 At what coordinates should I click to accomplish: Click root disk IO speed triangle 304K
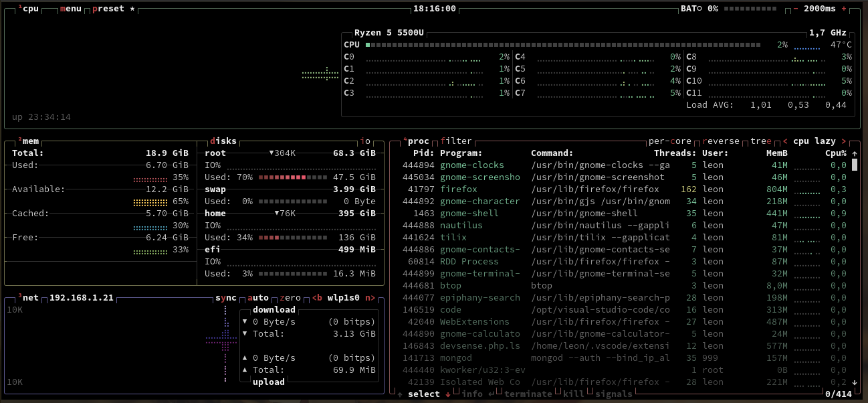(272, 153)
